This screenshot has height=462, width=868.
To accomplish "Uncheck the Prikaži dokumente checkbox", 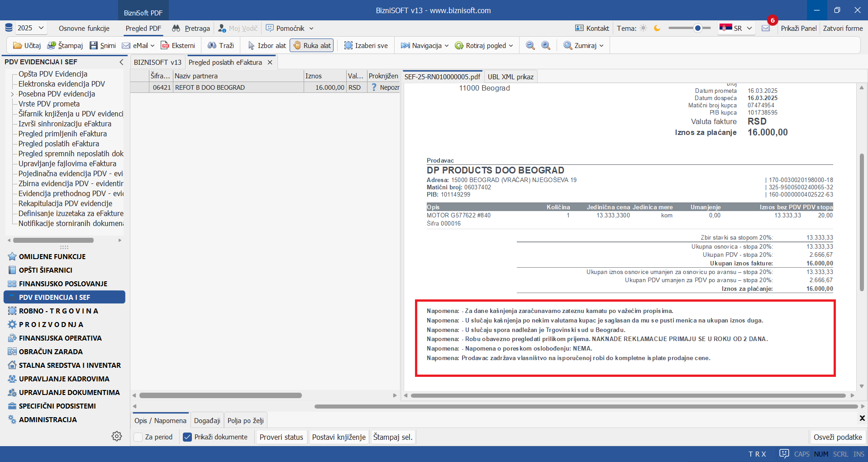I will pos(187,437).
